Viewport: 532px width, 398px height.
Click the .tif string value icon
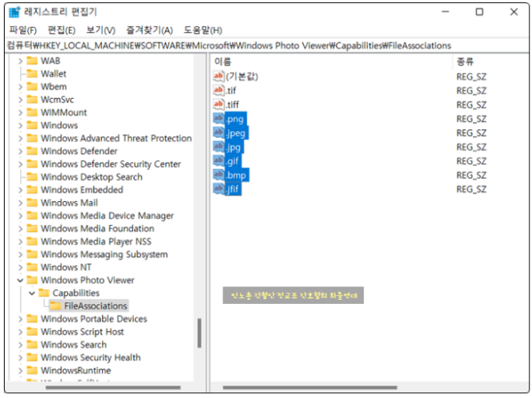click(219, 90)
